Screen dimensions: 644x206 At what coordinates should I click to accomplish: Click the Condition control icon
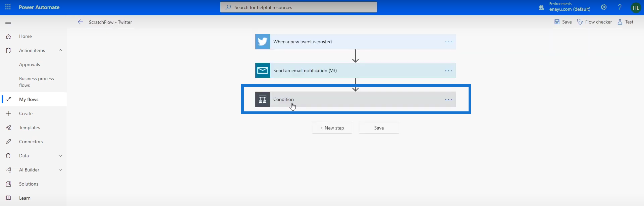tap(263, 99)
